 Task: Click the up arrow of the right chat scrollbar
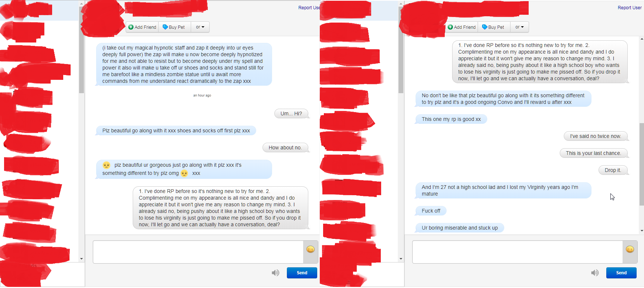click(x=641, y=39)
